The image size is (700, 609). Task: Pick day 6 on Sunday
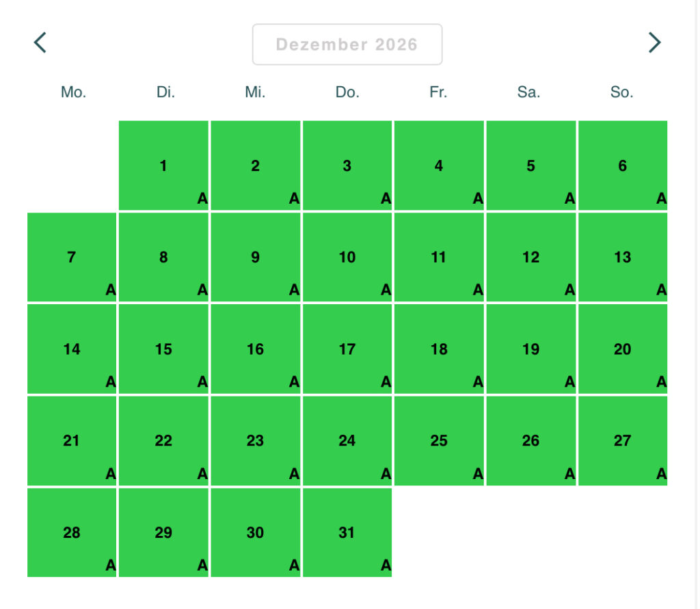pyautogui.click(x=622, y=165)
